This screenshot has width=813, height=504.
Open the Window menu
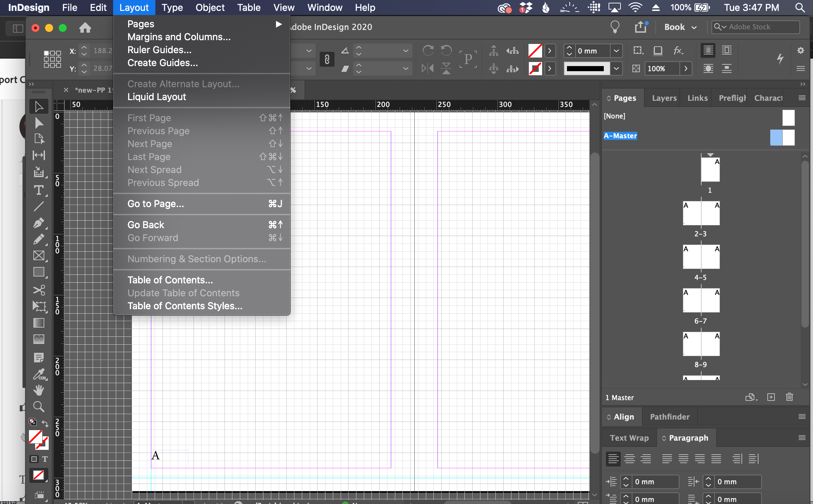point(324,7)
